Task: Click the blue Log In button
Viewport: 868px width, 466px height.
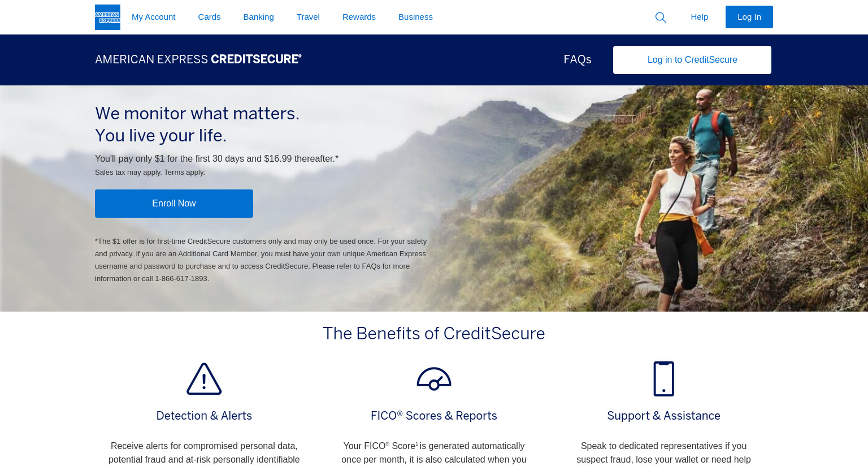Action: click(749, 17)
